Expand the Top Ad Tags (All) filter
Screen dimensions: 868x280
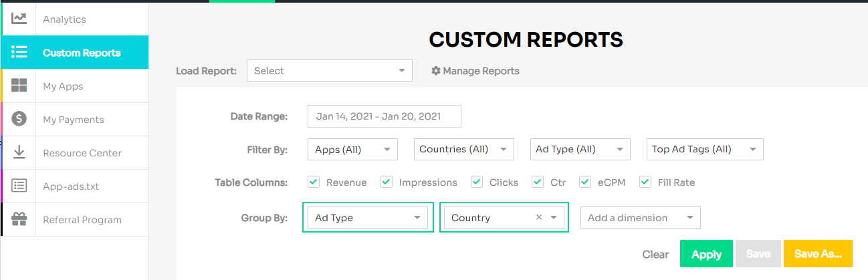(705, 149)
